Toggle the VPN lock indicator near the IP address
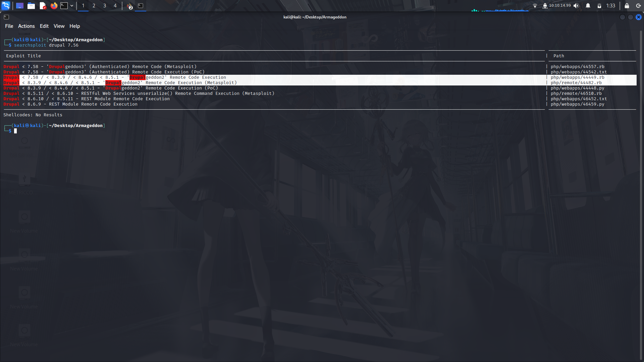 click(545, 5)
